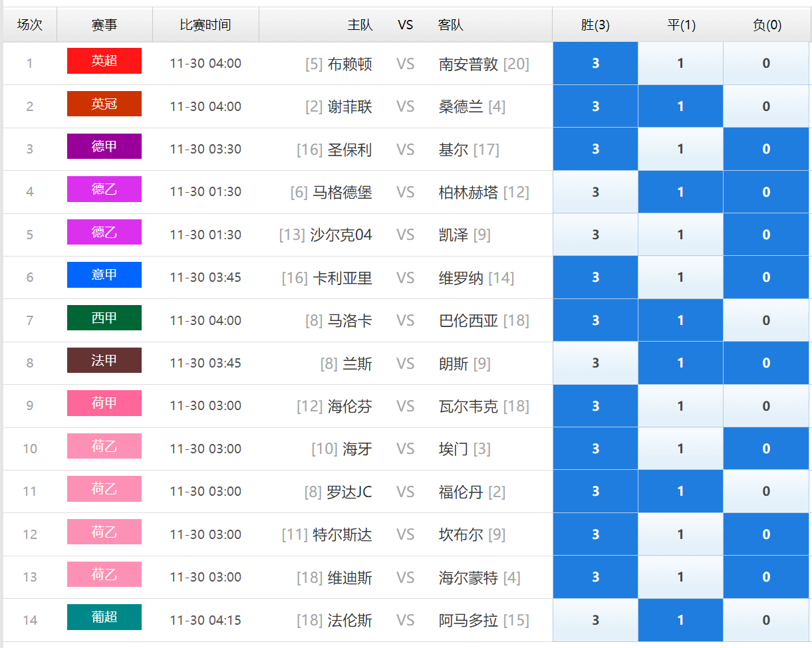812x648 pixels.
Task: Open away team 福伦丹
Action: pyautogui.click(x=461, y=492)
